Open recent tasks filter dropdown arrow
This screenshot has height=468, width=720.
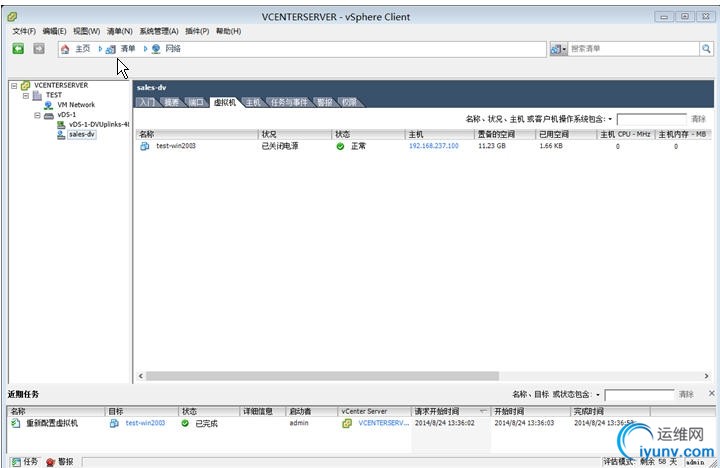(598, 395)
